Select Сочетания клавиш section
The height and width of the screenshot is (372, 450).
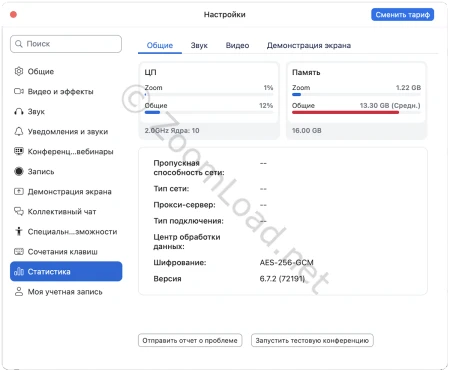pyautogui.click(x=66, y=251)
